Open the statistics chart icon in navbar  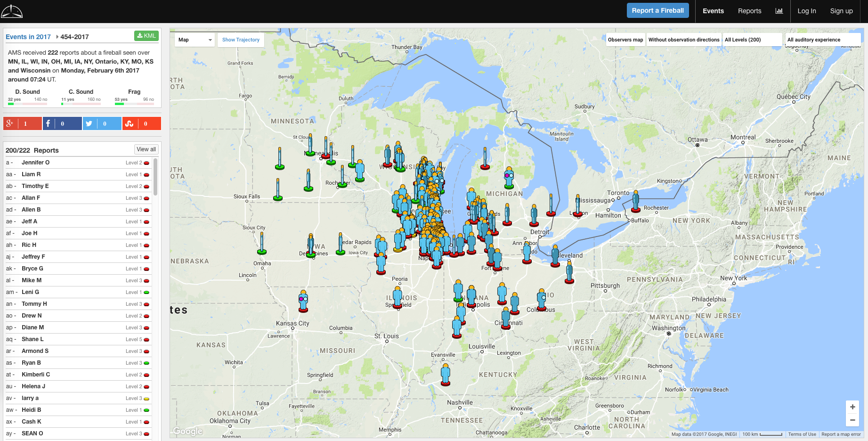[x=779, y=11]
